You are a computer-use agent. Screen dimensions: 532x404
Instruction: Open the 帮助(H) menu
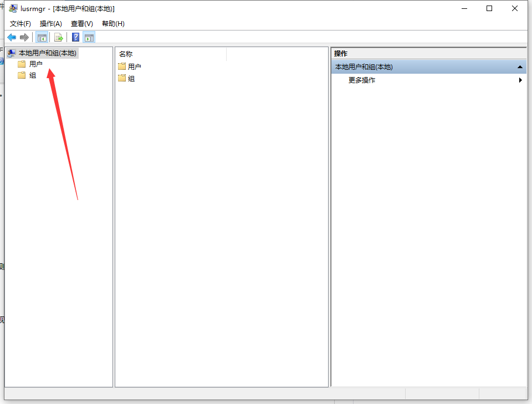[113, 24]
